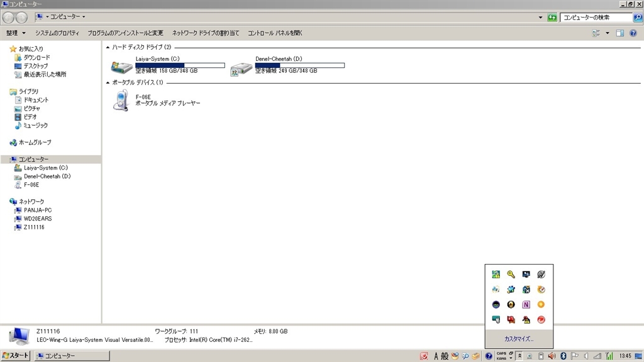Select ピクチャ library in sidebar
The width and height of the screenshot is (644, 362).
[x=31, y=108]
